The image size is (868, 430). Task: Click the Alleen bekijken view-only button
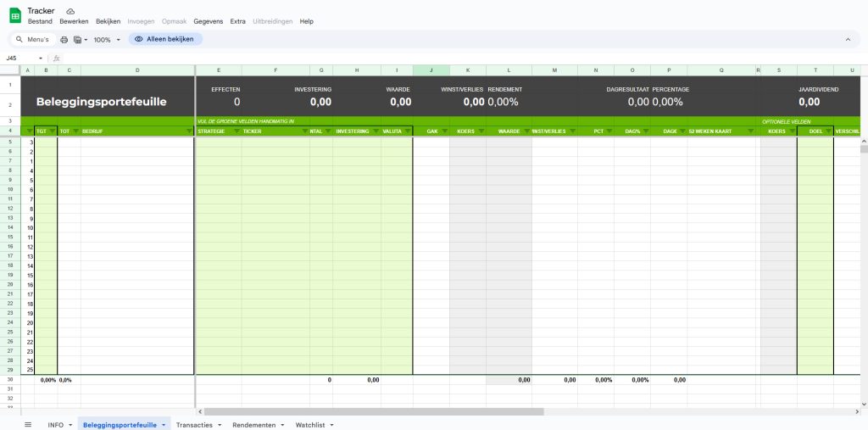tap(165, 40)
